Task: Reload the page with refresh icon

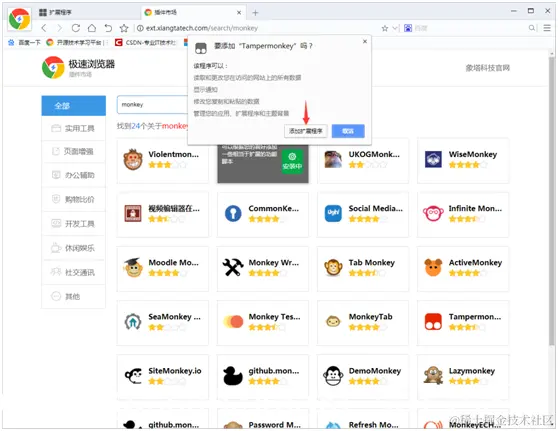Action: 75,28
